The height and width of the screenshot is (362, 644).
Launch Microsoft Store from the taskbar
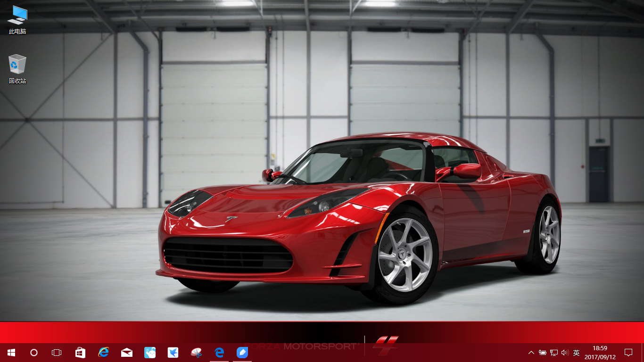click(80, 353)
